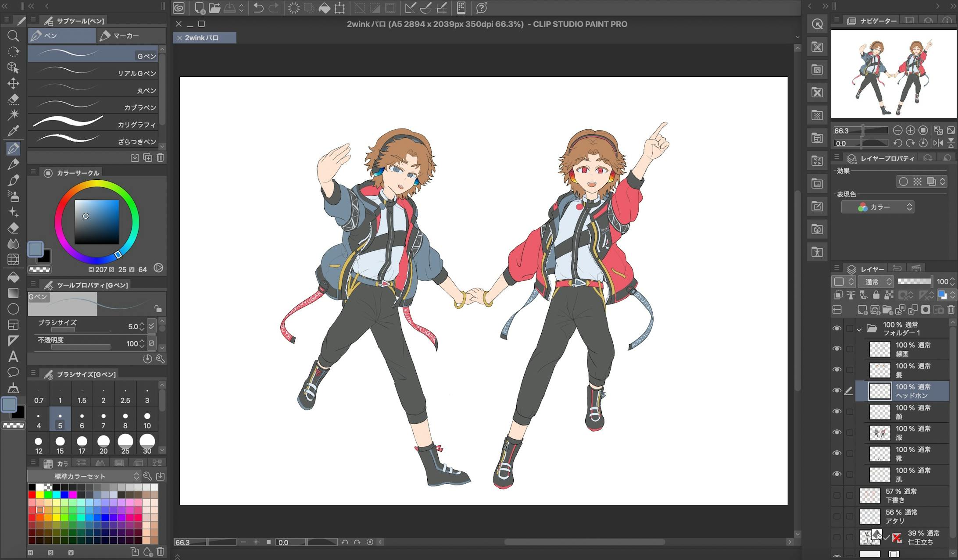Select the Eraser tool in toolbox

(13, 228)
